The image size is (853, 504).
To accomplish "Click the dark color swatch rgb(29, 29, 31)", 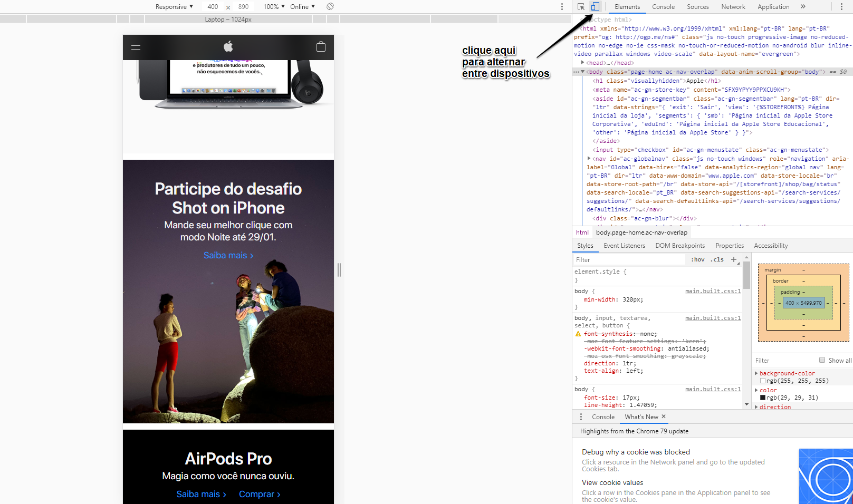I will click(x=763, y=398).
